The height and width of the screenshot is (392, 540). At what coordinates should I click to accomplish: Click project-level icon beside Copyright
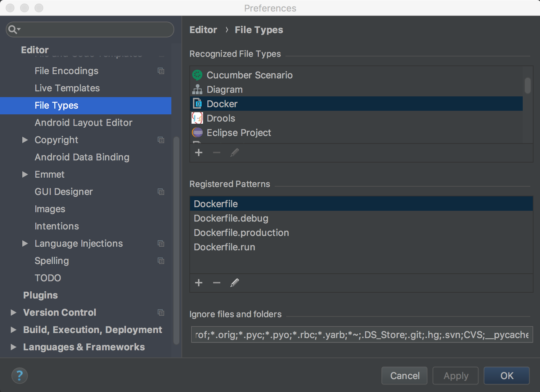161,140
